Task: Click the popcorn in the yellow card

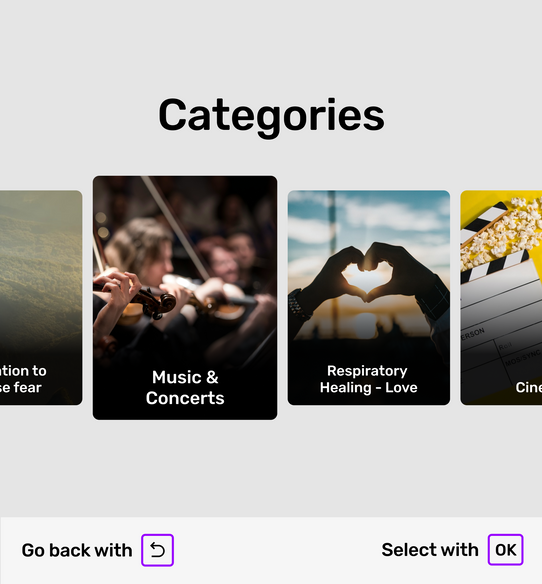Action: point(503,233)
